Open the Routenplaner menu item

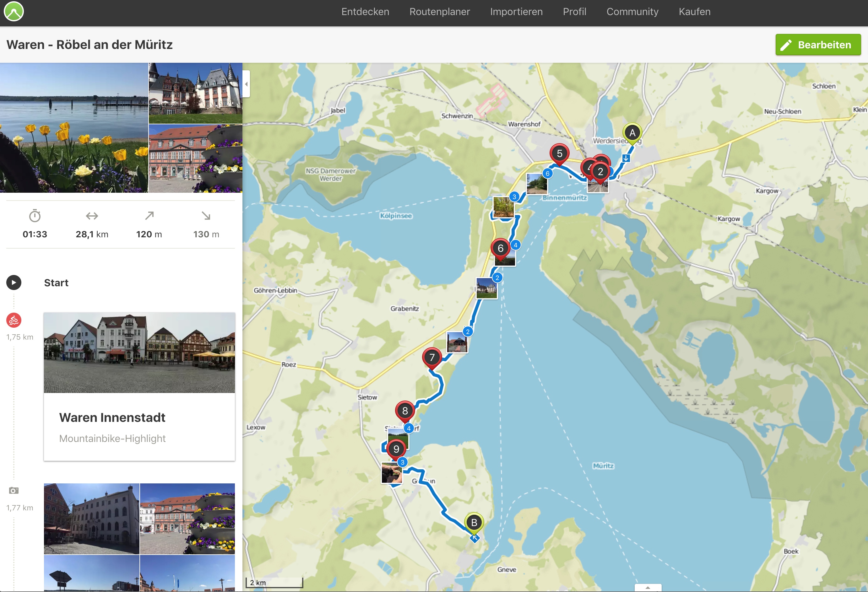pyautogui.click(x=439, y=12)
